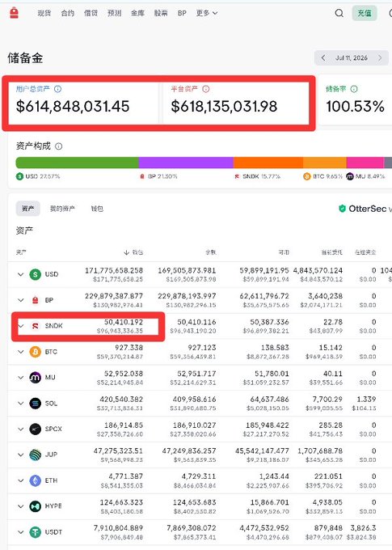This screenshot has height=550, width=392.
Task: Click the info icon beside 平台资产
Action: click(206, 89)
